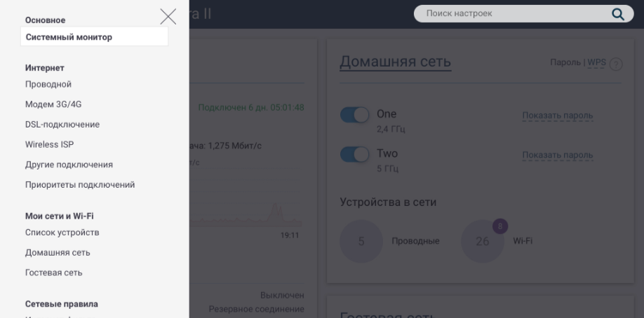Click the 19:11 graph time label

pyautogui.click(x=290, y=235)
